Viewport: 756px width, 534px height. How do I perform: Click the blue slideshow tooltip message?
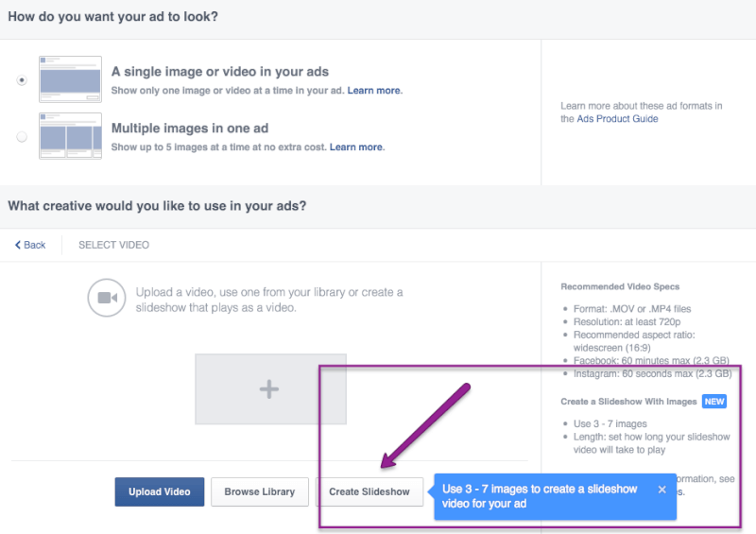(x=540, y=496)
